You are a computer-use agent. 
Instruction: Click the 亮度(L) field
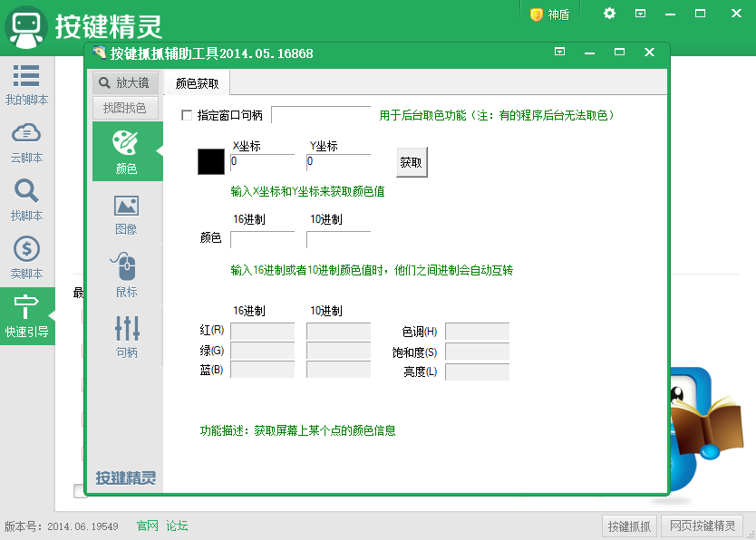(478, 371)
